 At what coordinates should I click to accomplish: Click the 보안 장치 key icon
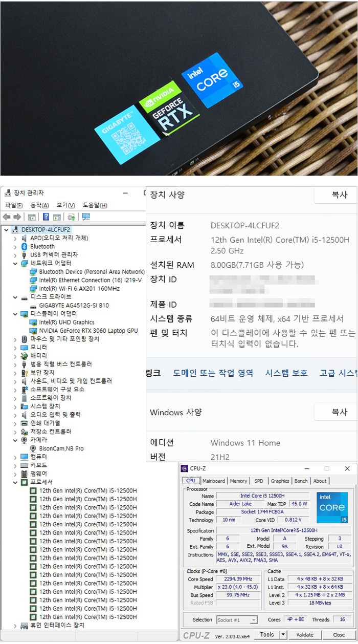pyautogui.click(x=24, y=373)
